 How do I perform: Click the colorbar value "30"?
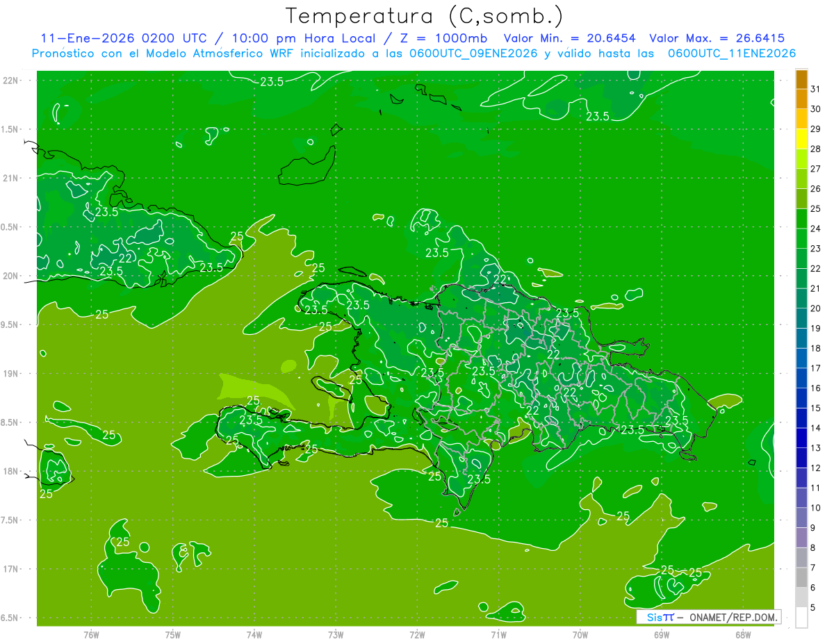(x=815, y=109)
